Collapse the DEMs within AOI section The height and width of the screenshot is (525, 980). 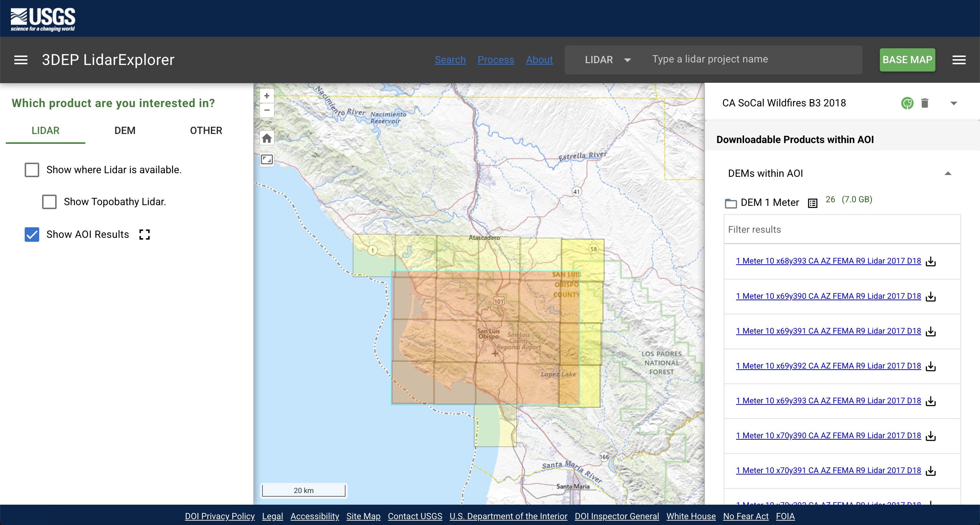(948, 174)
